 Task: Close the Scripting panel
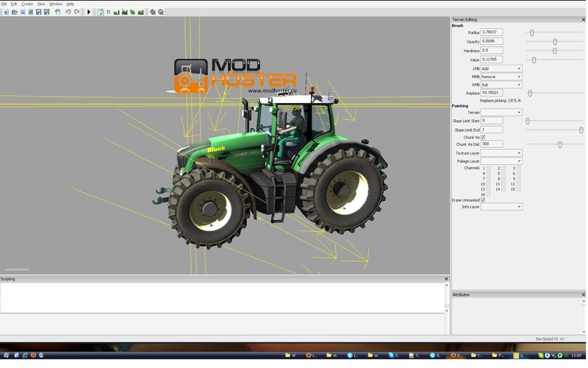click(446, 279)
